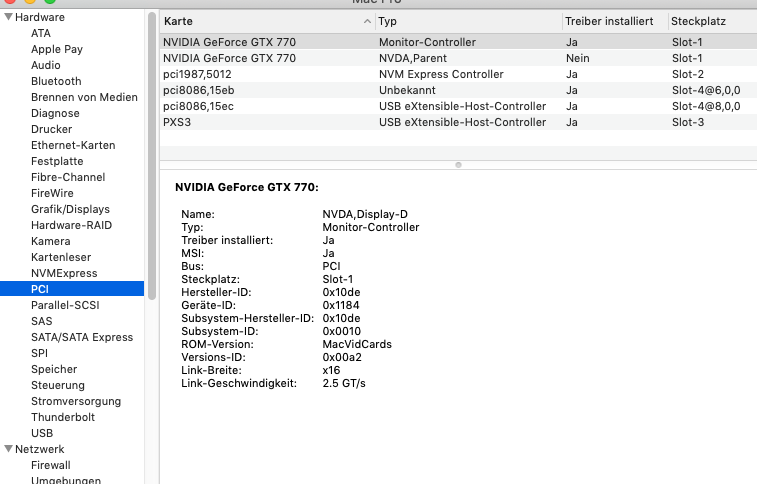The image size is (757, 484).
Task: Open Parallel-SCSI entry
Action: pos(65,305)
